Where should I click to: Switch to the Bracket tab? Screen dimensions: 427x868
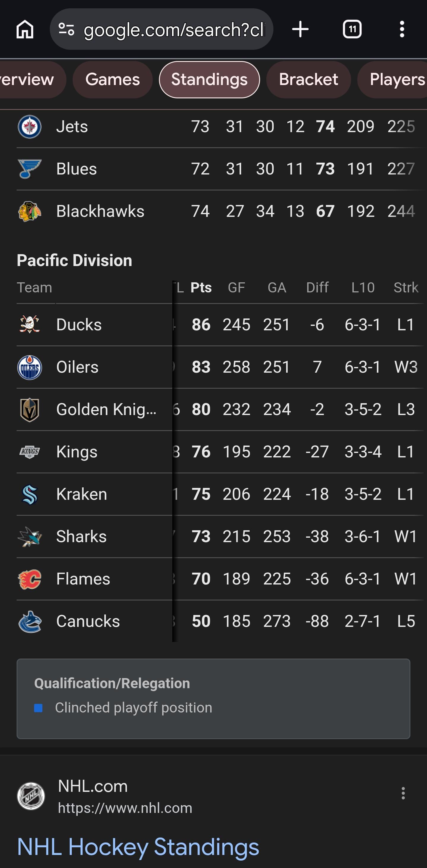point(308,80)
